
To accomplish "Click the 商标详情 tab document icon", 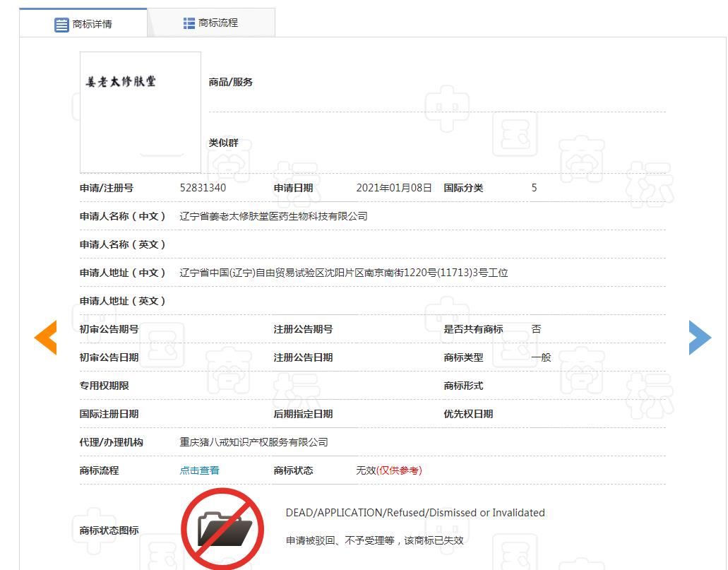I will click(61, 25).
